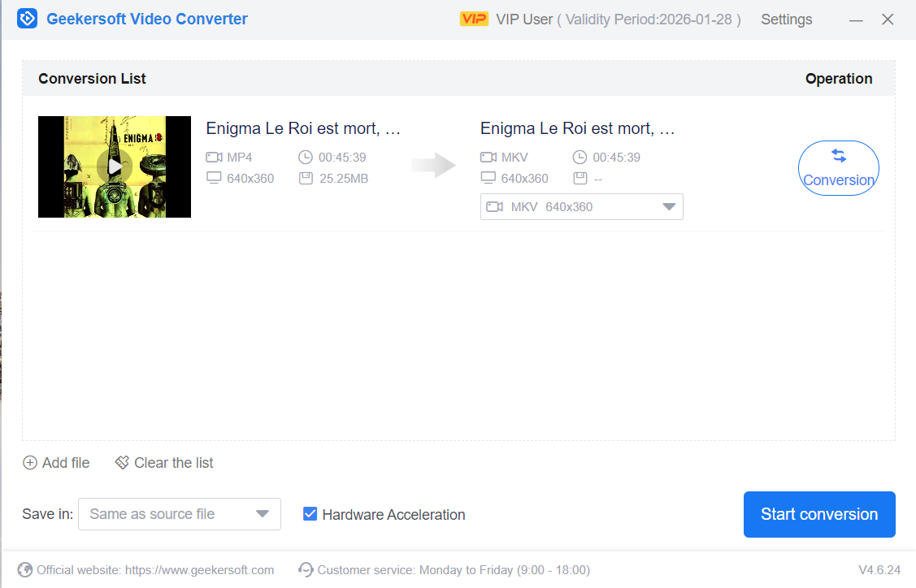Viewport: 916px width, 588px height.
Task: Close the Geekersoft Video Converter window
Action: pyautogui.click(x=888, y=19)
